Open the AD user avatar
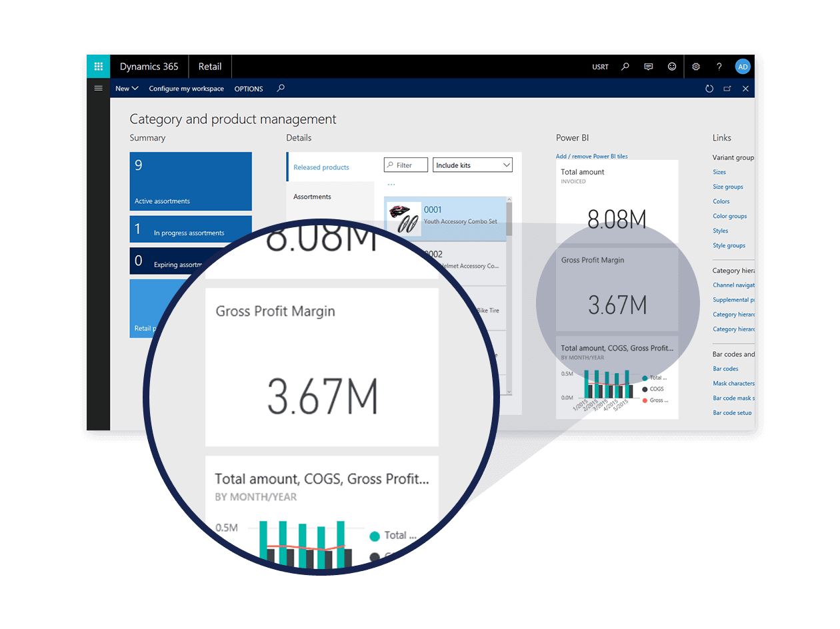 [x=743, y=67]
